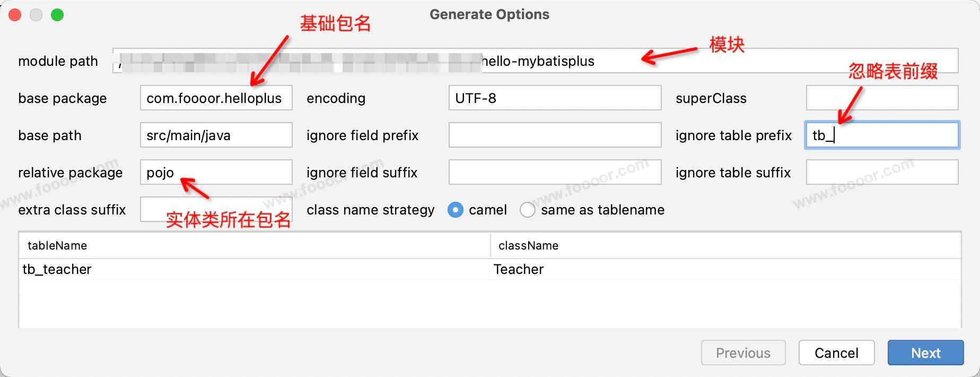
Task: Click the module path field
Action: (x=742, y=61)
